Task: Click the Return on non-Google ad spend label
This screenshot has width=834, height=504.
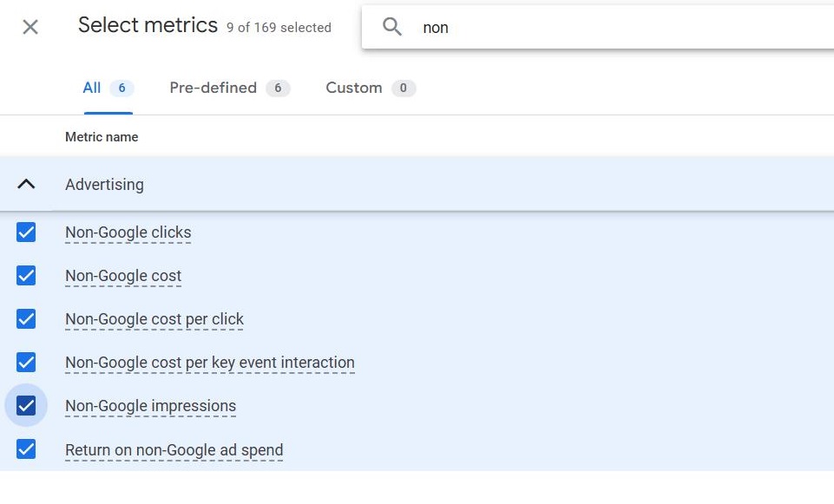Action: (x=174, y=449)
